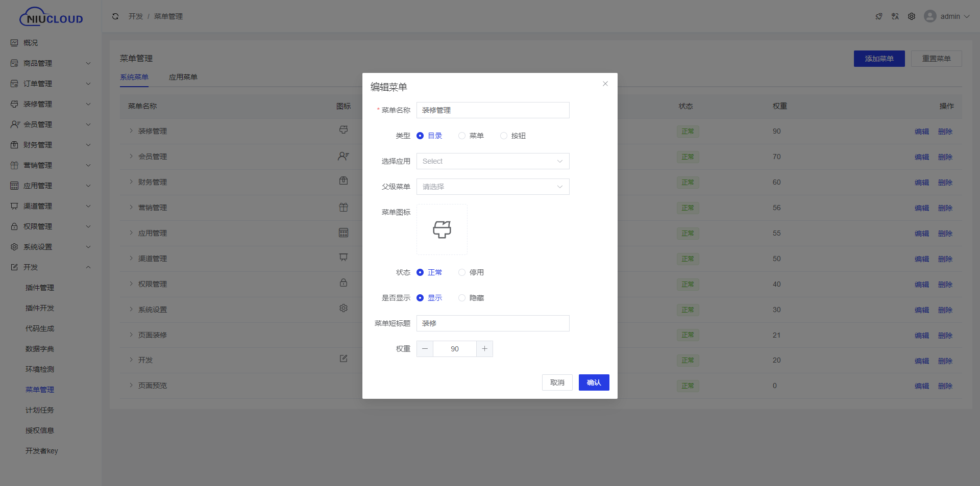
Task: Expand the 页面预览 table row
Action: coord(131,385)
